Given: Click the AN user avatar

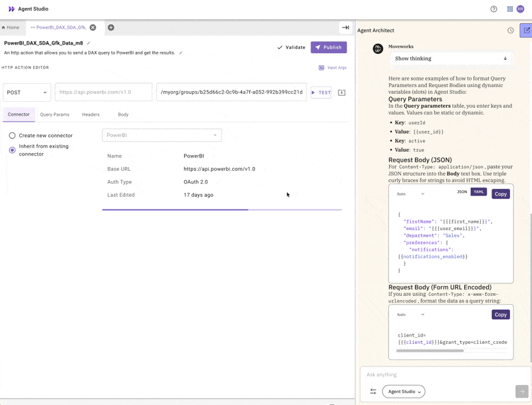Looking at the screenshot, I should pyautogui.click(x=521, y=9).
